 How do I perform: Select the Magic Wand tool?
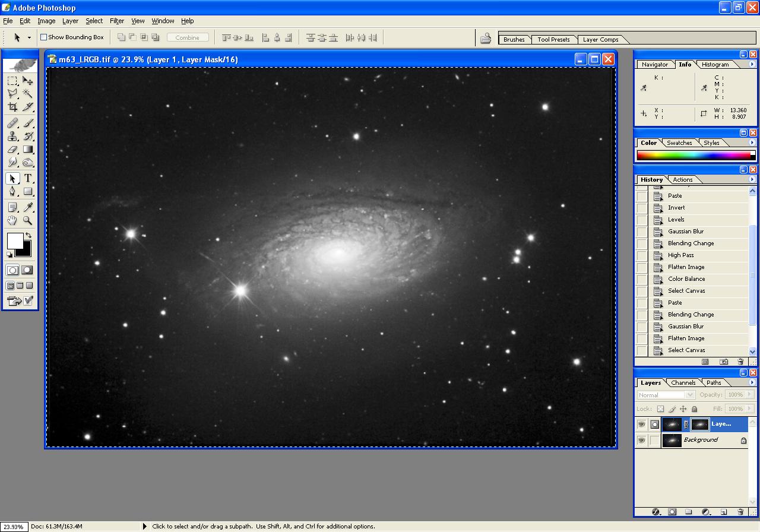(x=28, y=94)
